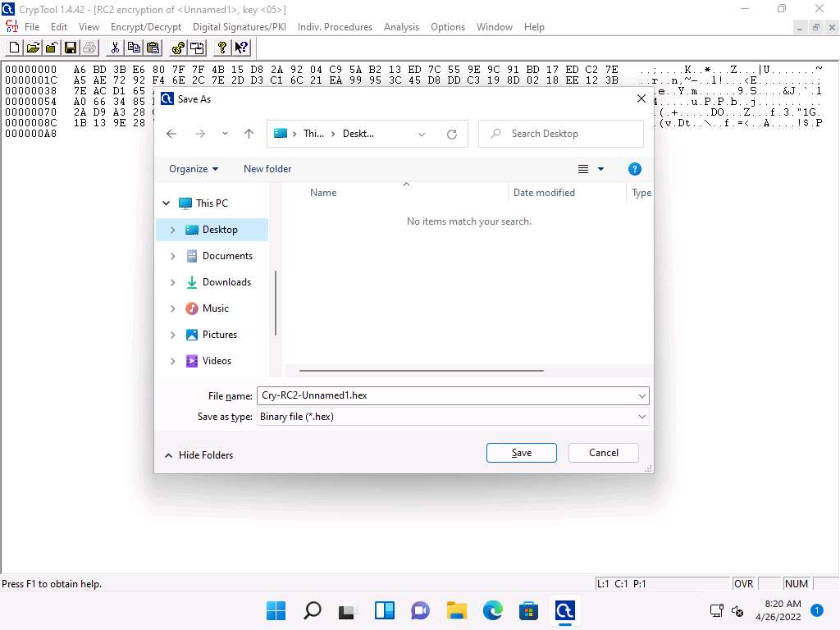Open the Save As dialog help icon
The height and width of the screenshot is (630, 840).
[634, 169]
